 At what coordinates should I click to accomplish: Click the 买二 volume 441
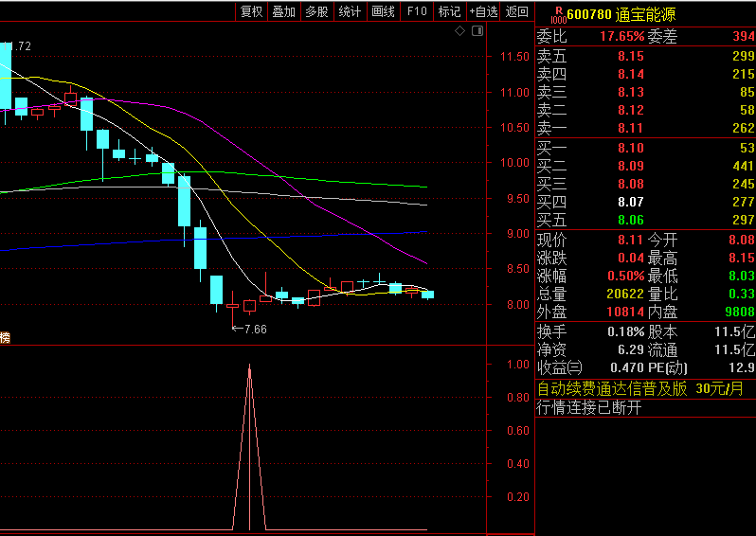(744, 166)
